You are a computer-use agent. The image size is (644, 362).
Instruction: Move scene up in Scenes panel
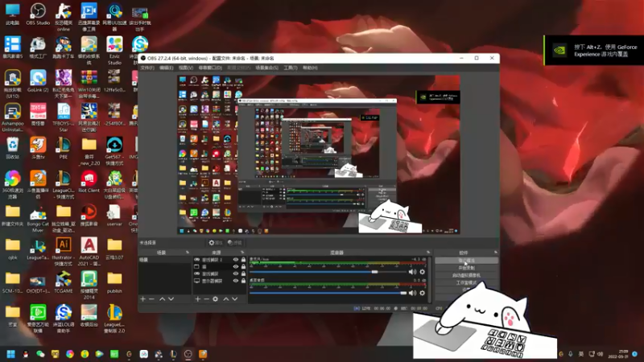163,298
